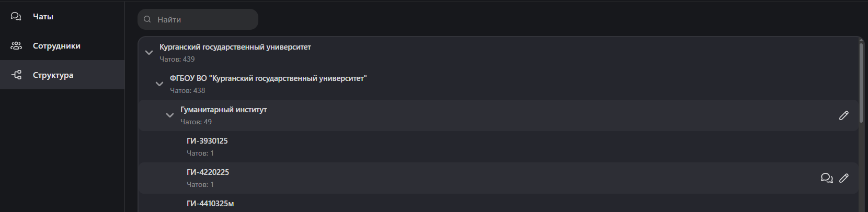868x212 pixels.
Task: Collapse Курганский государственный университет root node
Action: tap(149, 53)
